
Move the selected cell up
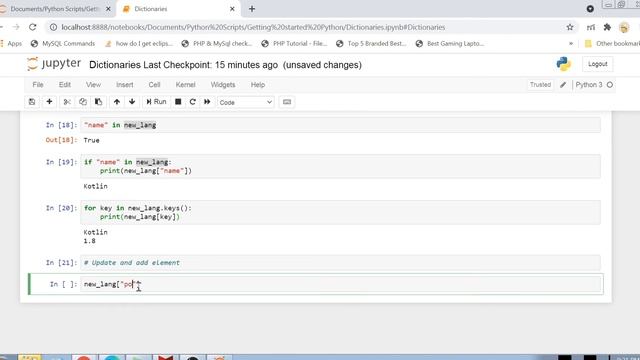(x=117, y=102)
